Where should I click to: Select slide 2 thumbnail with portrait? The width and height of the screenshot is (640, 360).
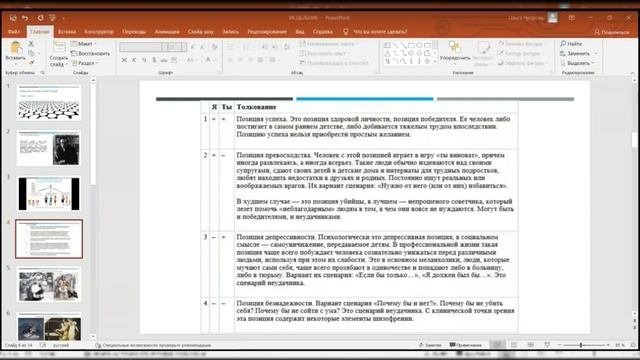[x=49, y=148]
